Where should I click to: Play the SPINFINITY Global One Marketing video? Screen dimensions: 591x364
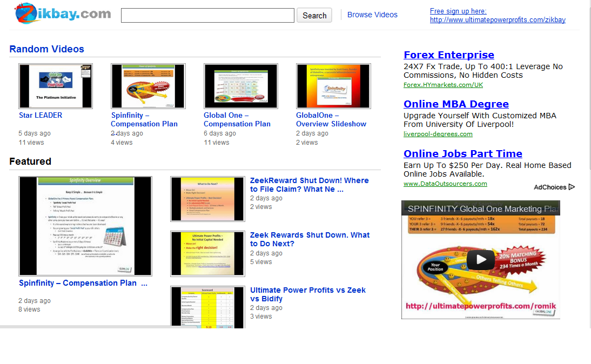pos(481,259)
